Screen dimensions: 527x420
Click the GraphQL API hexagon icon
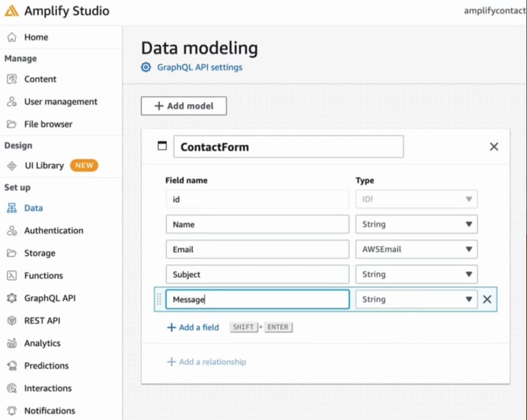click(12, 298)
